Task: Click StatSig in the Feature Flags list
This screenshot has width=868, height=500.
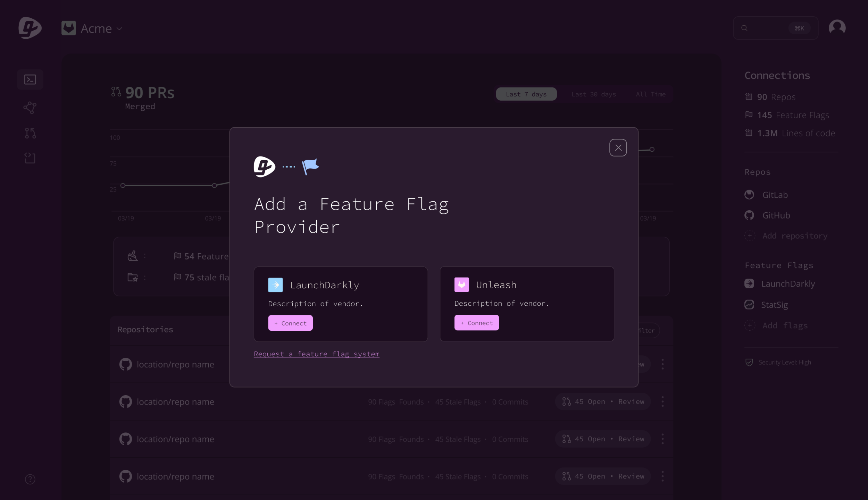Action: pos(766,305)
